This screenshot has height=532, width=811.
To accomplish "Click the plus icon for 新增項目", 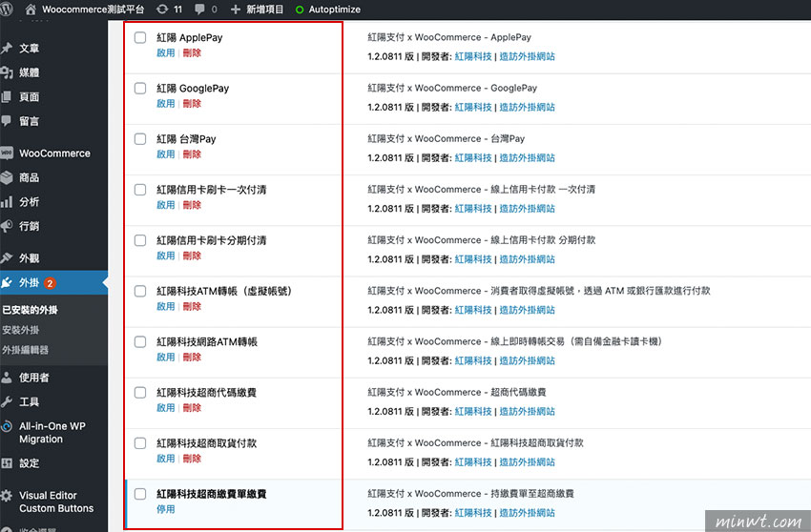I will [236, 10].
